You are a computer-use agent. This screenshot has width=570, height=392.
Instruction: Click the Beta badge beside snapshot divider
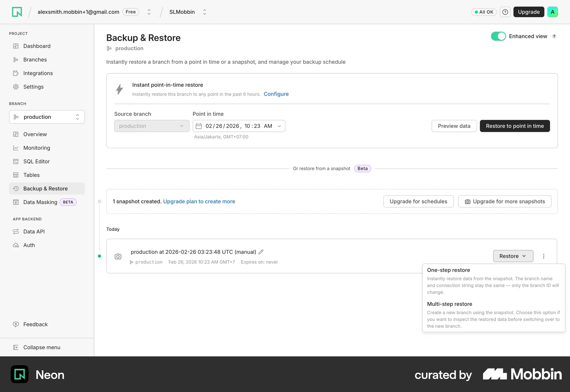362,168
